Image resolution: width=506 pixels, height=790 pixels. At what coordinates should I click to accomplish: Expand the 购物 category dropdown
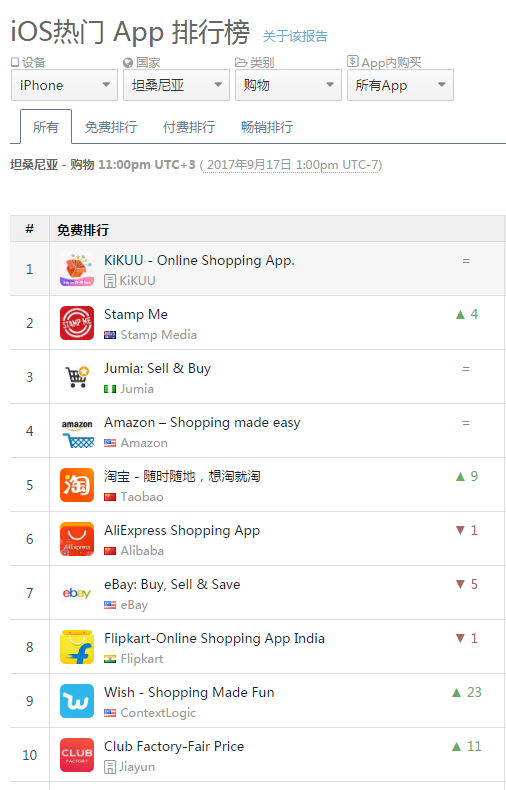pyautogui.click(x=288, y=85)
